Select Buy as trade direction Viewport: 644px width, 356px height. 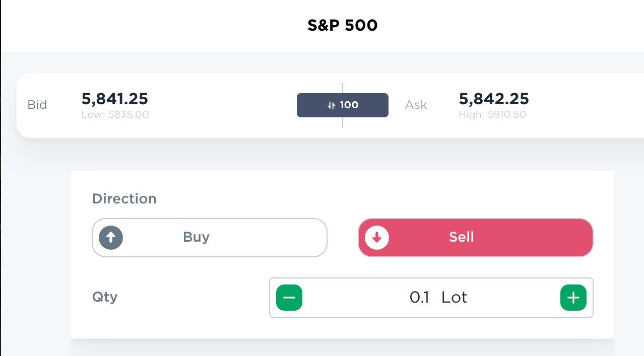pos(209,238)
